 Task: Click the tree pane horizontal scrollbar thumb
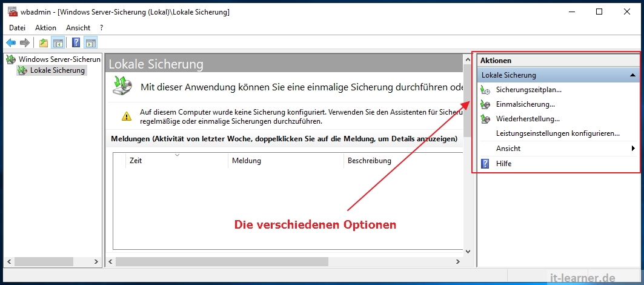point(44,261)
